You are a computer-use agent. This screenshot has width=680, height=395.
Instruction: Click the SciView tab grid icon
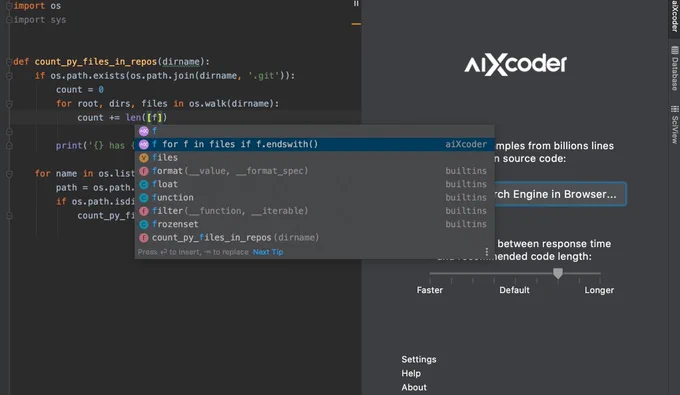pos(674,109)
